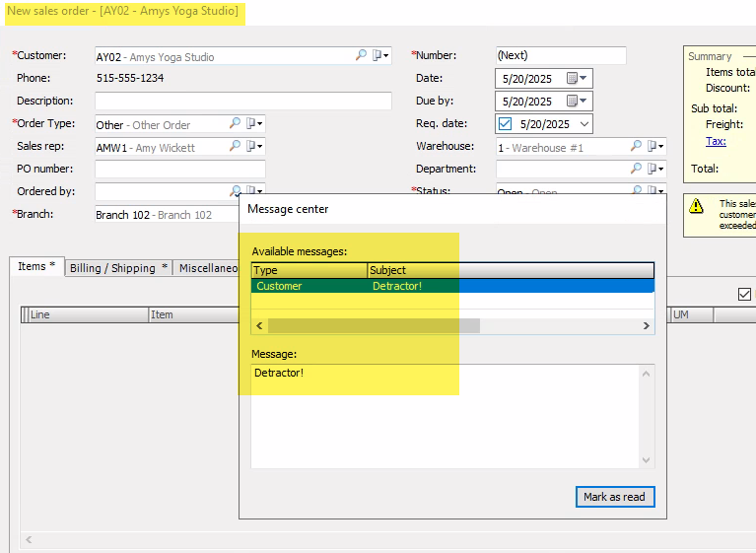Open the Department flag menu icon
The image size is (756, 553).
pos(655,169)
